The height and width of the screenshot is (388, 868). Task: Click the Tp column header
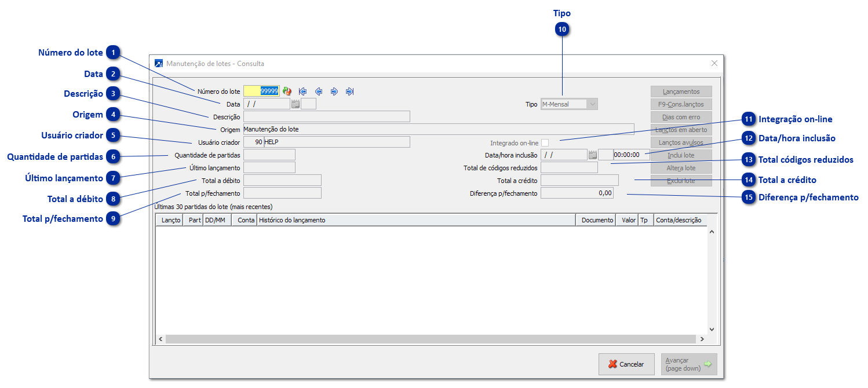point(645,220)
